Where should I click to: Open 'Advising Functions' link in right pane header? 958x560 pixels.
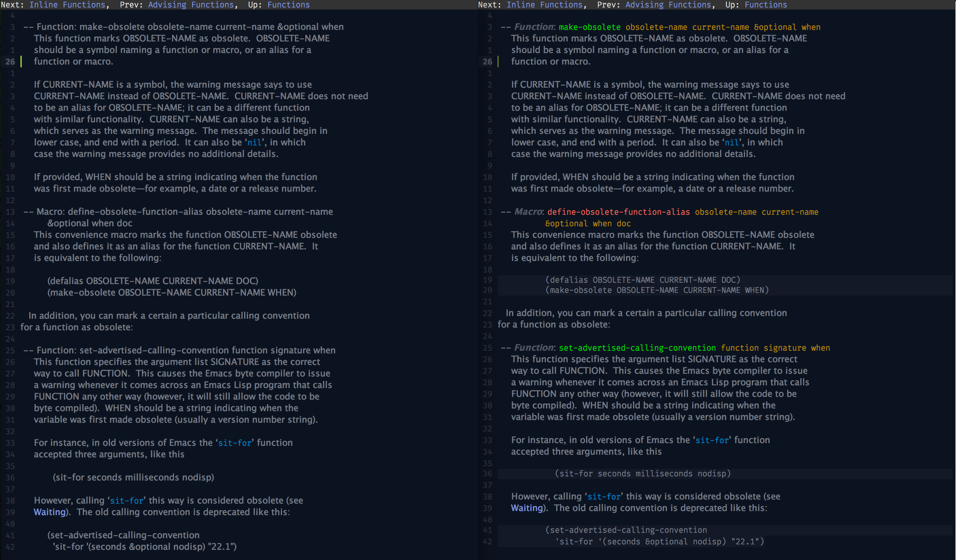coord(668,4)
